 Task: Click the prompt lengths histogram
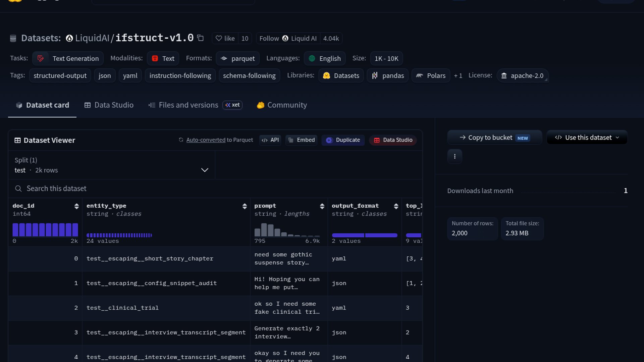tap(287, 230)
